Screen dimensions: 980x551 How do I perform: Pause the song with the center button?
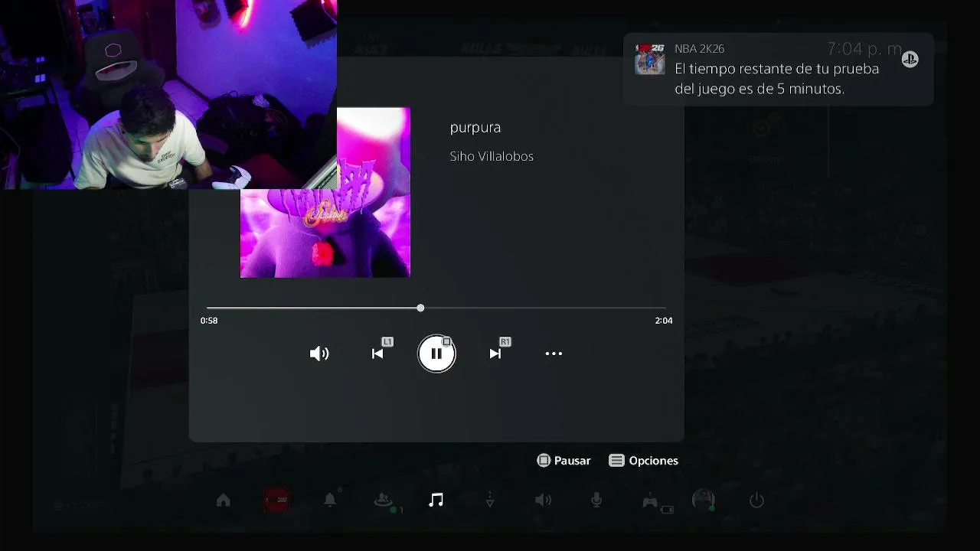(436, 354)
